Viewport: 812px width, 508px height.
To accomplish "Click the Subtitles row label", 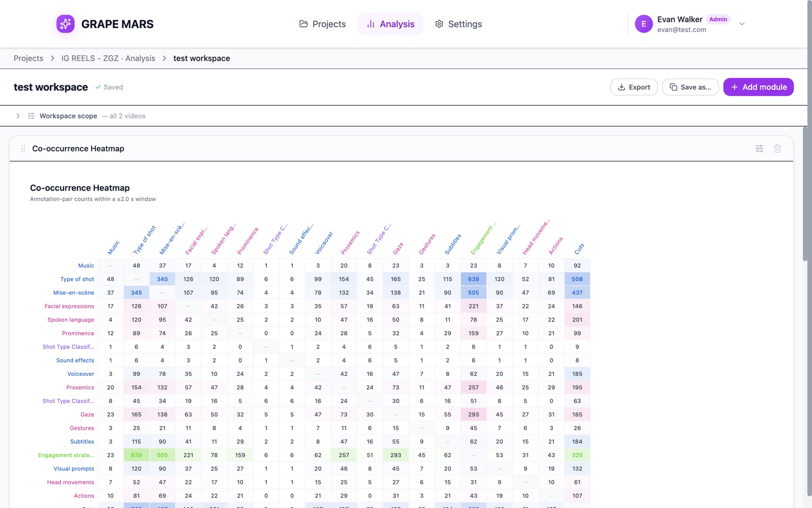I will click(82, 441).
